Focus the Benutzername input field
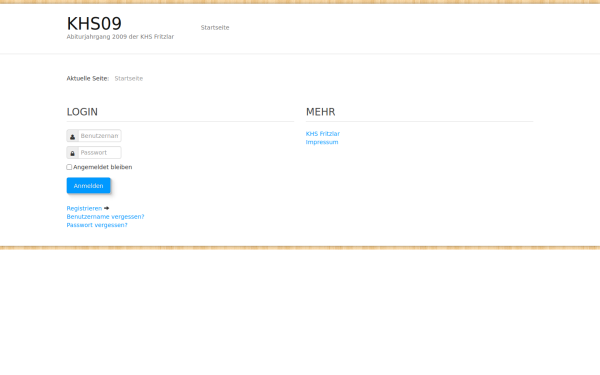 99,136
